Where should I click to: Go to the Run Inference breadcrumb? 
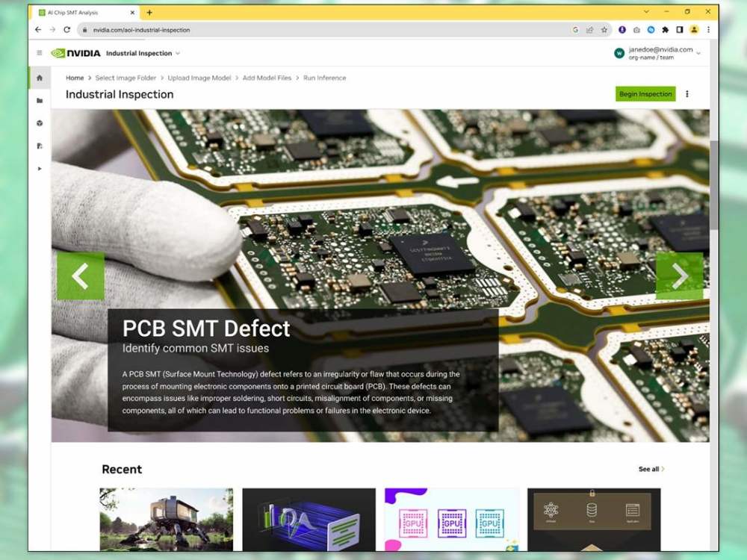[324, 78]
